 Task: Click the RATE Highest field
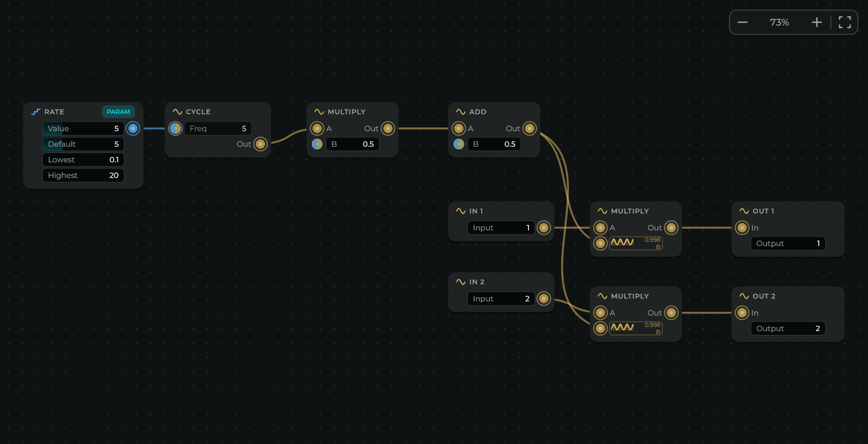[x=83, y=175]
